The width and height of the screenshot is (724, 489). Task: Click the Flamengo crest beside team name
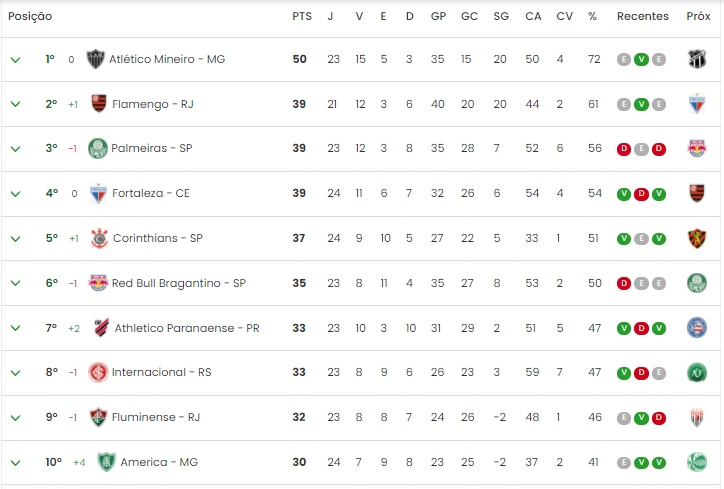coord(99,103)
